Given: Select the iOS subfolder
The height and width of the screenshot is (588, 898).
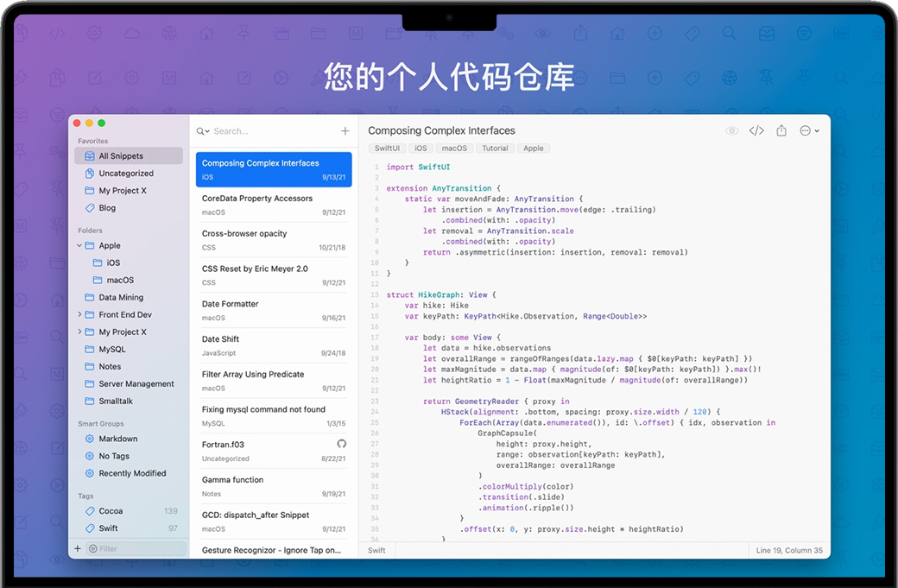Looking at the screenshot, I should [x=129, y=262].
